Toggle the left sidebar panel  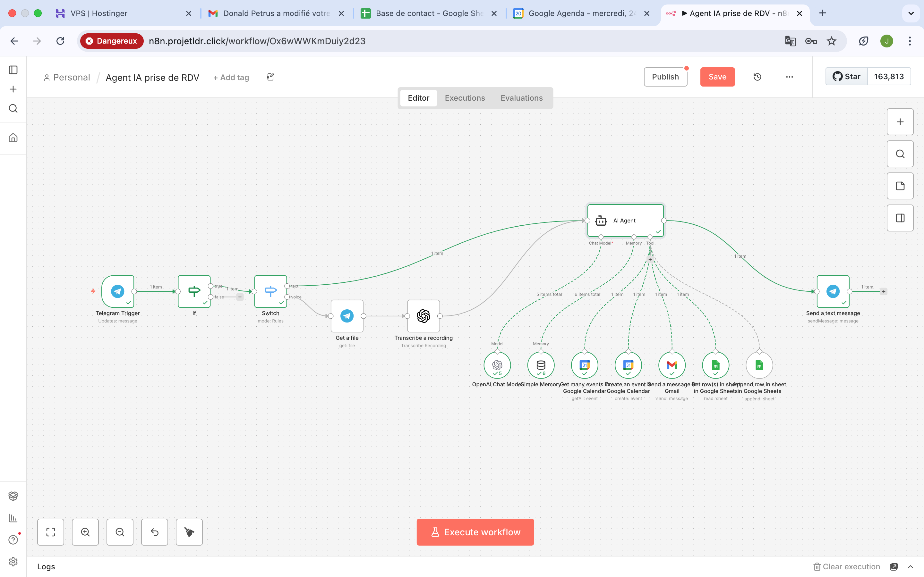[x=13, y=70]
